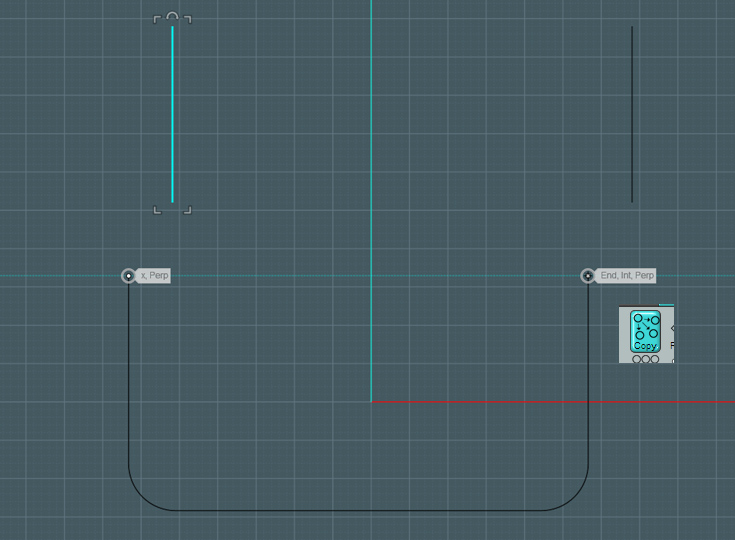The image size is (735, 540).
Task: Click the End, Int, Perp snap point marker
Action: coord(588,276)
